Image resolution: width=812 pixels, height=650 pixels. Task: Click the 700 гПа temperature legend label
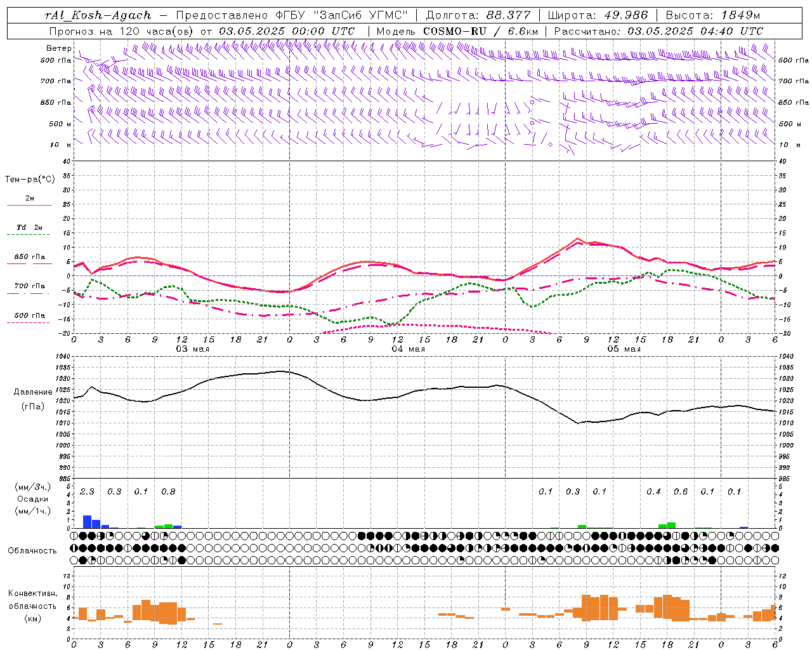tap(30, 286)
